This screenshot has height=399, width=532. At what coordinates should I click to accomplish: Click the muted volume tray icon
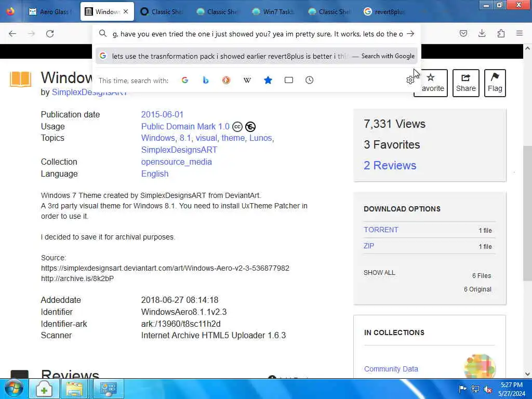488,389
